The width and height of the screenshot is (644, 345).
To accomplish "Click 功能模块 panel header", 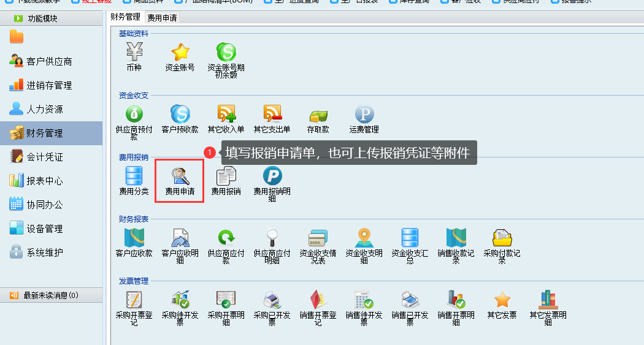I will coord(42,18).
